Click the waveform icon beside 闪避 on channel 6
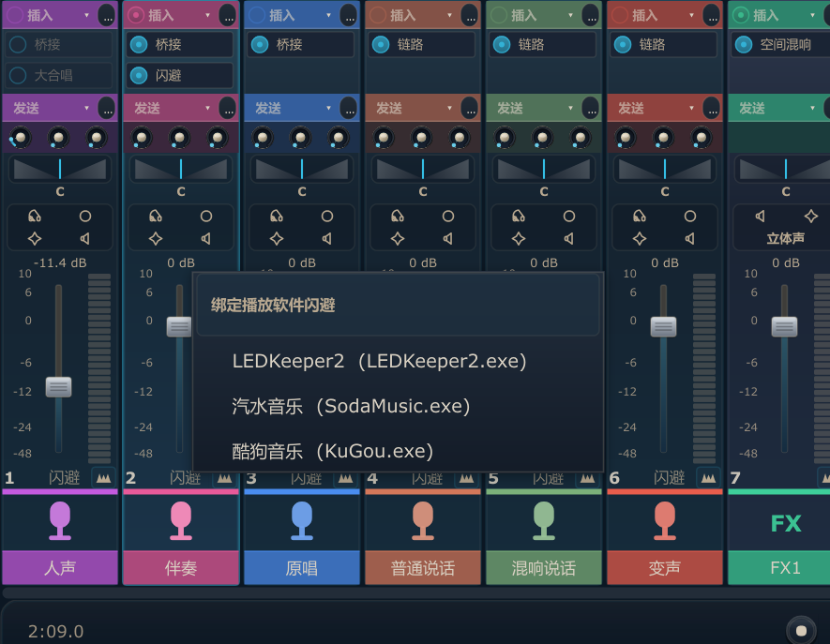The width and height of the screenshot is (830, 644). tap(708, 478)
